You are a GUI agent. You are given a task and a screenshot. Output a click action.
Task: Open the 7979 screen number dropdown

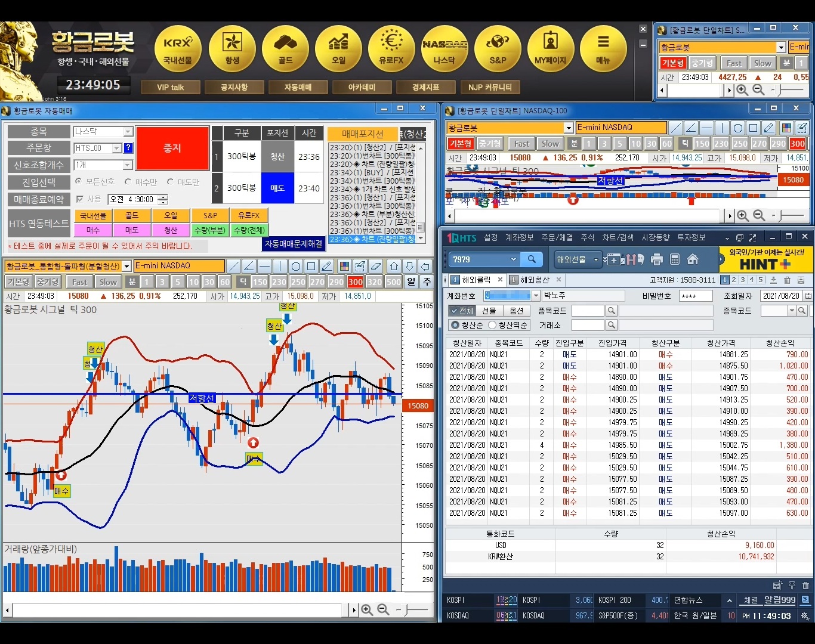pos(514,259)
